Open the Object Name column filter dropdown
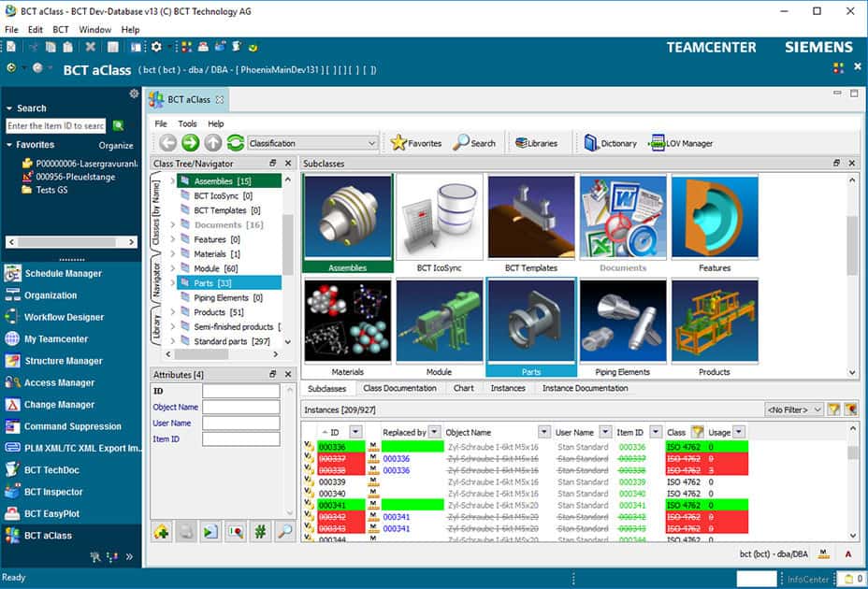This screenshot has height=589, width=868. pos(544,432)
